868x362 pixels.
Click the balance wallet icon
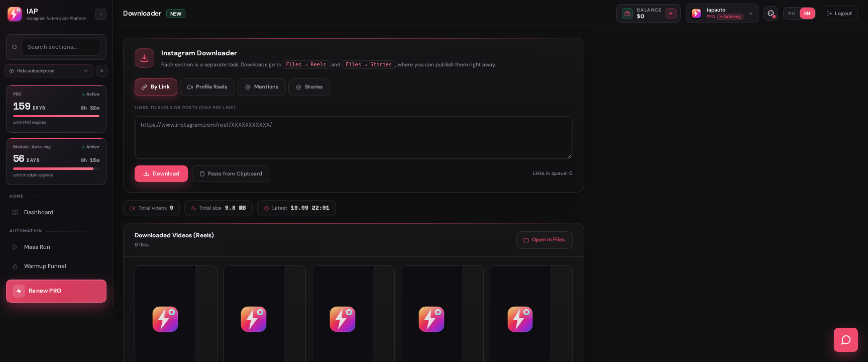click(627, 14)
